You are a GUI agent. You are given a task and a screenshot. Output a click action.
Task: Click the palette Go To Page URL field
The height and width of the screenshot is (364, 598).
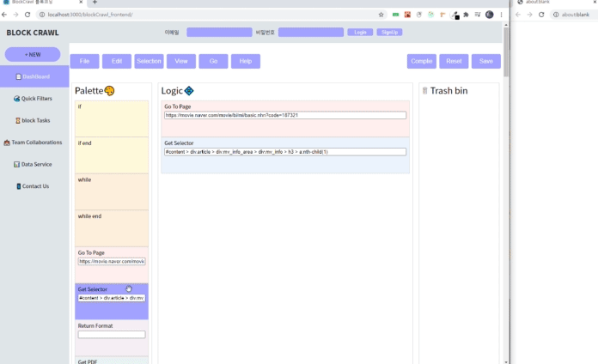[x=112, y=262]
